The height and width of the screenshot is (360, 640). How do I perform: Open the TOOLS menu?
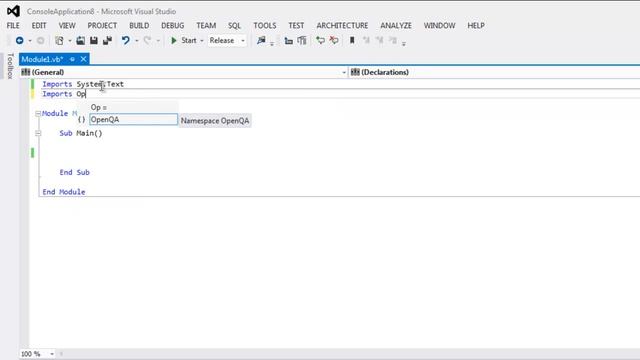tap(265, 25)
